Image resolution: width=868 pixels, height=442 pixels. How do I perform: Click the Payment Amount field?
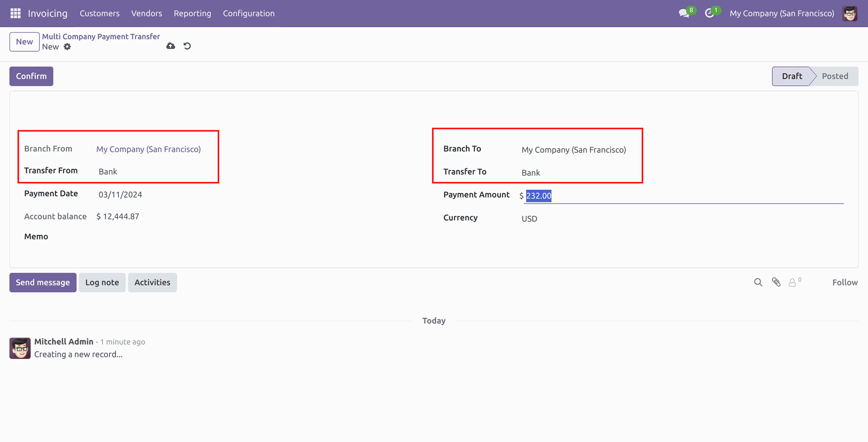pyautogui.click(x=683, y=196)
